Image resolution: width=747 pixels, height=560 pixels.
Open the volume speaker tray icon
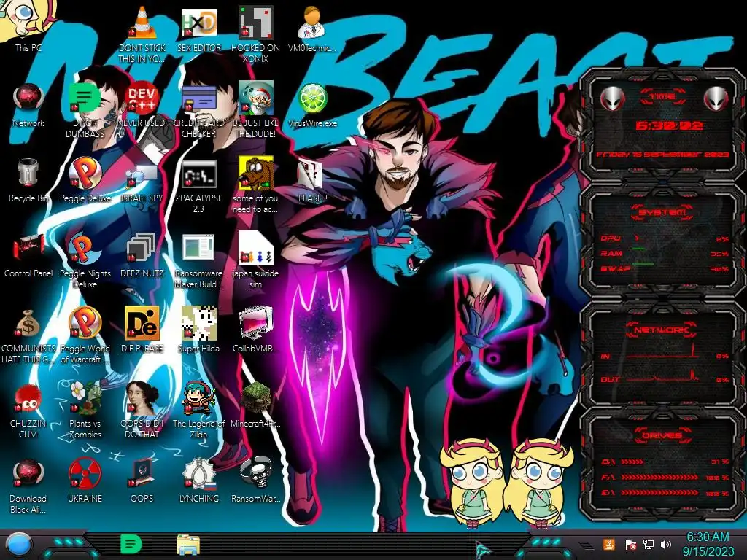click(666, 545)
